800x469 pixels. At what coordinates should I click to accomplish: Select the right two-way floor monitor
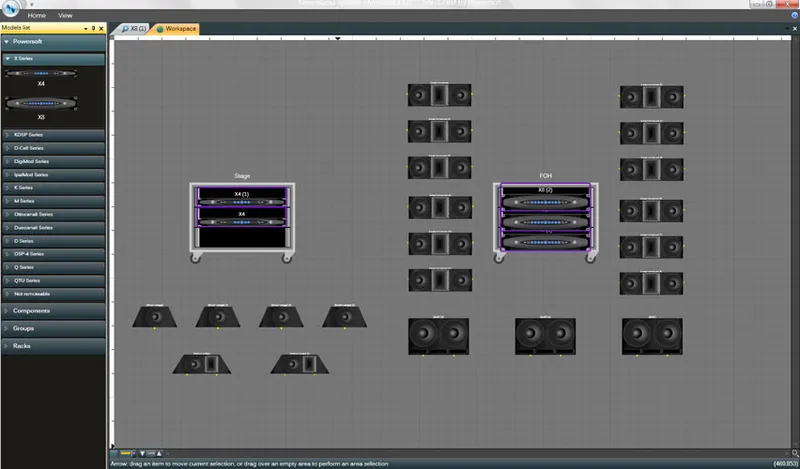tap(300, 363)
